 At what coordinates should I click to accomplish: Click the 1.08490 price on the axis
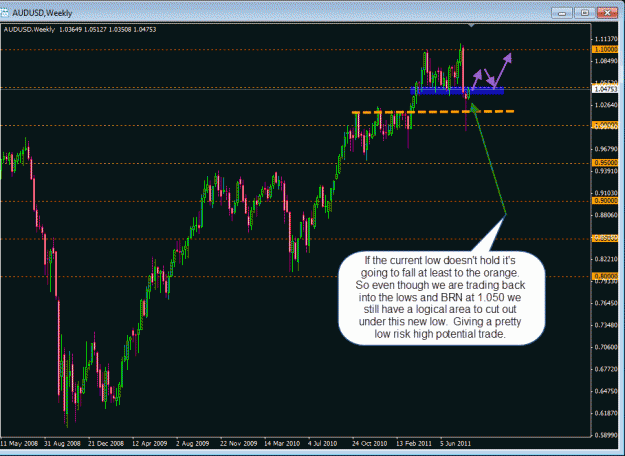click(x=606, y=61)
